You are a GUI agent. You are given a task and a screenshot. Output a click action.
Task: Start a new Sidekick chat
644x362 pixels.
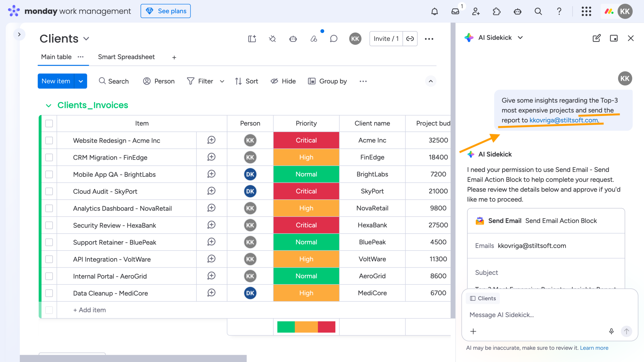click(x=596, y=38)
